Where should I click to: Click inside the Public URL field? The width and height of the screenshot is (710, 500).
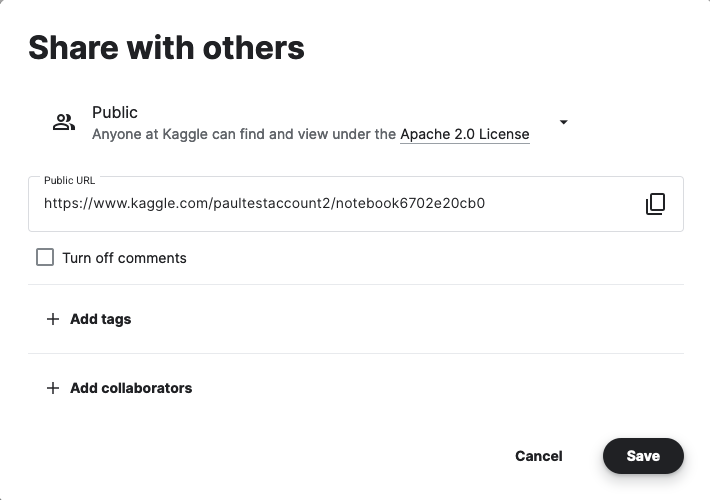(x=356, y=204)
